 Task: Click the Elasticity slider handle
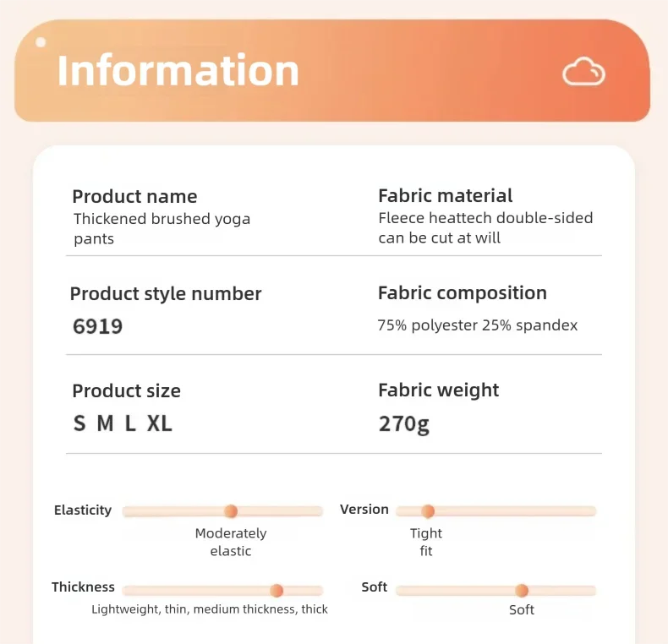(231, 511)
